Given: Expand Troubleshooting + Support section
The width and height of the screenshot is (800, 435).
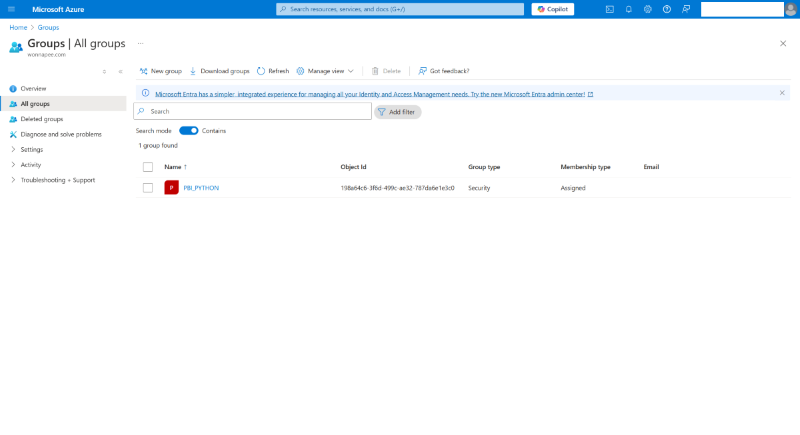Looking at the screenshot, I should [13, 180].
